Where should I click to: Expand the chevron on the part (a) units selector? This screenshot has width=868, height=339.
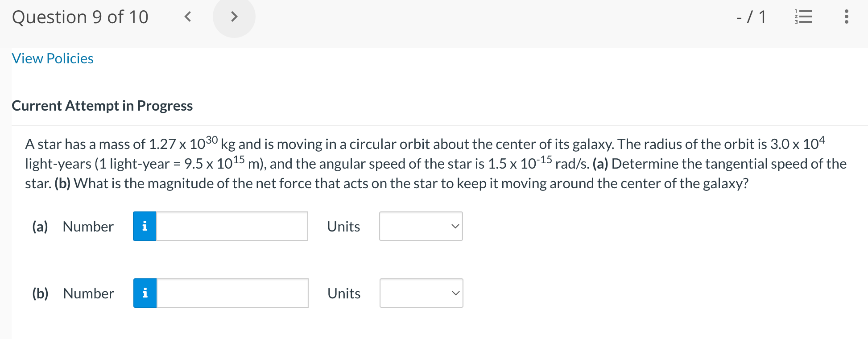point(454,226)
